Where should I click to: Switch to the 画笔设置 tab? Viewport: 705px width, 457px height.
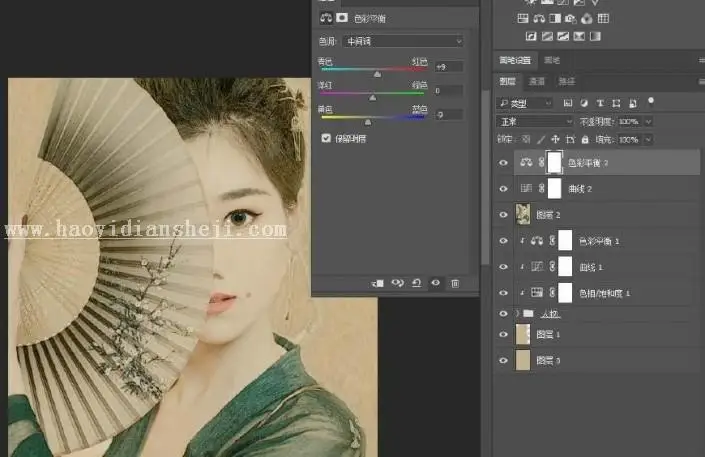[x=515, y=60]
